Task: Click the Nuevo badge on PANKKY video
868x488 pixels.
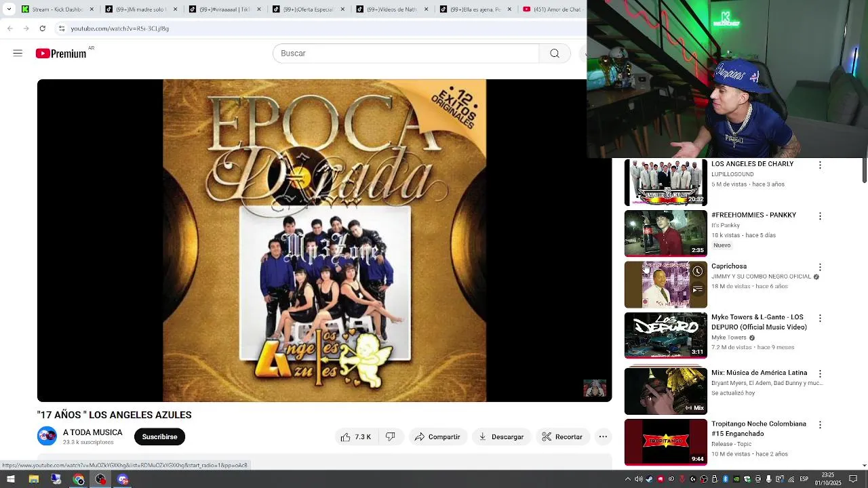Action: [x=722, y=245]
